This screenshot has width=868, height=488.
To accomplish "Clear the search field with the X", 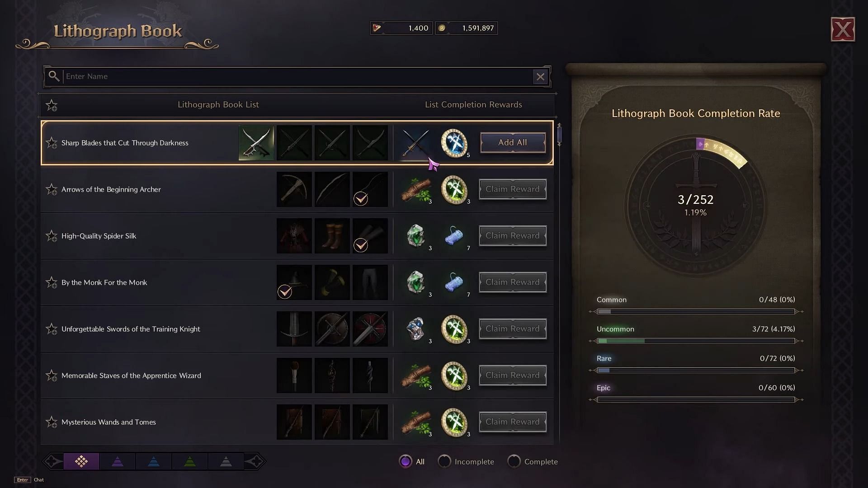I will click(x=540, y=77).
